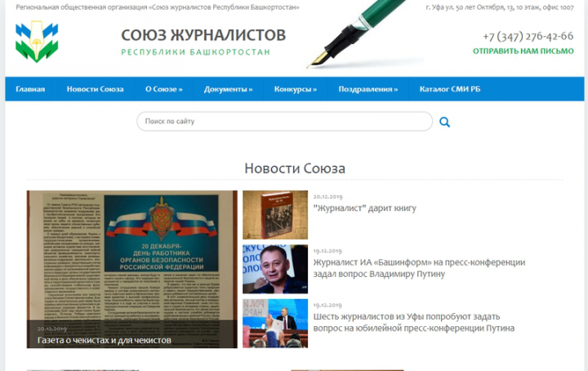Click the date 20.12.2019 above "Журналист" дарит книгу
The height and width of the screenshot is (371, 588).
point(327,197)
